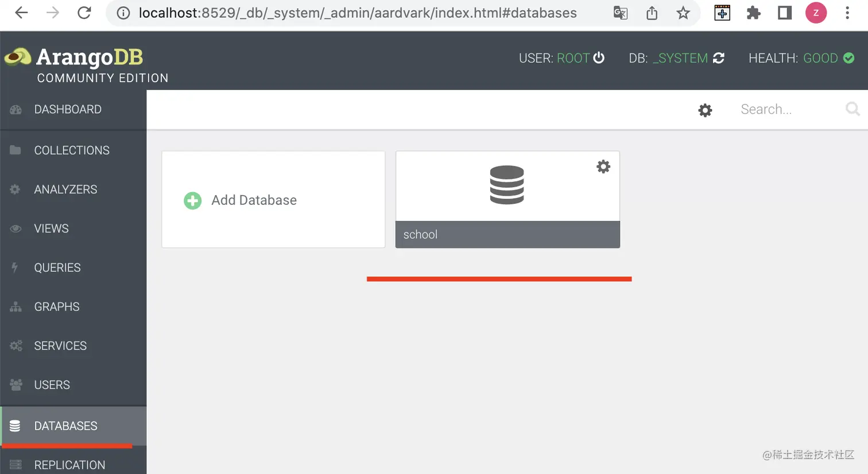Viewport: 868px width, 474px height.
Task: Click the ROOT user link
Action: (573, 58)
